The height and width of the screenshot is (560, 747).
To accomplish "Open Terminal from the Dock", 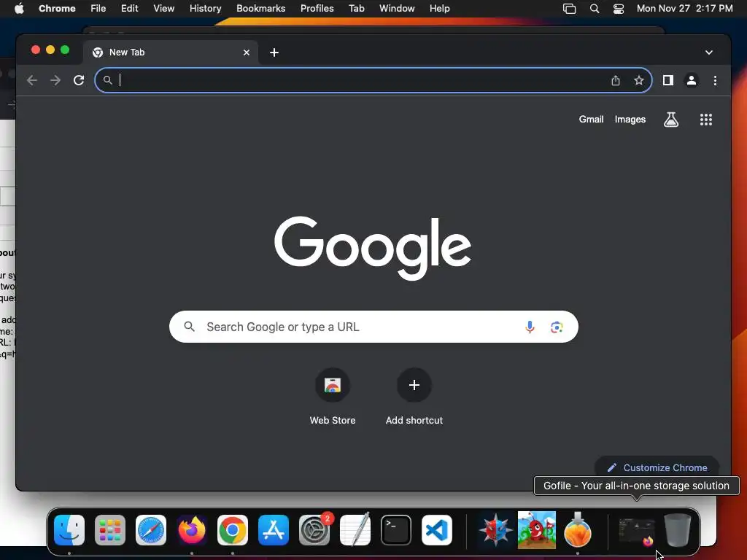I will click(396, 530).
